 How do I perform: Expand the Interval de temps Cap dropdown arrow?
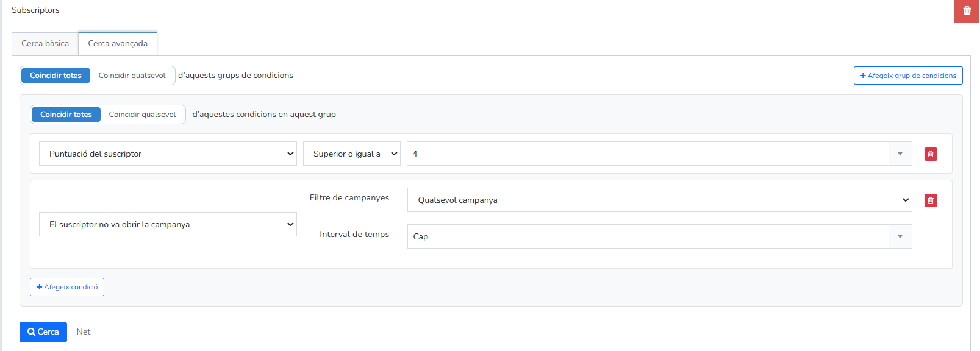(900, 236)
